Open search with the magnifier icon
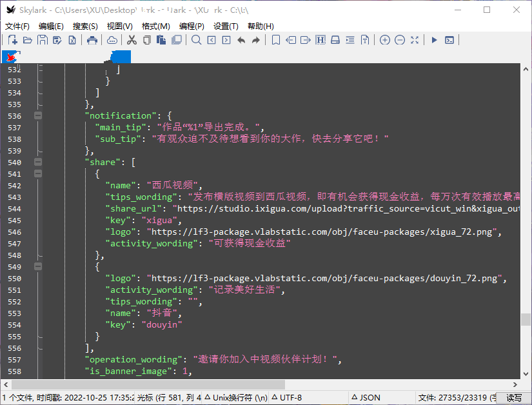This screenshot has width=532, height=405. point(196,40)
